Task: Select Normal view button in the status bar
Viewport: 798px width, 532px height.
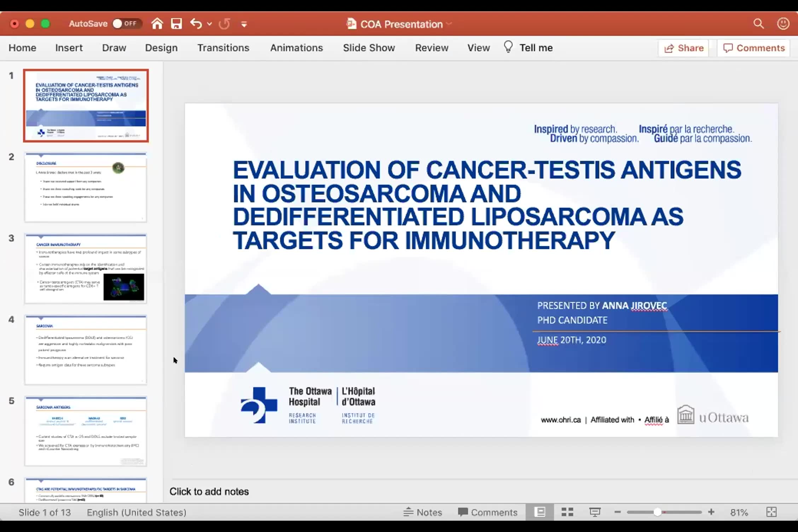Action: pyautogui.click(x=540, y=512)
